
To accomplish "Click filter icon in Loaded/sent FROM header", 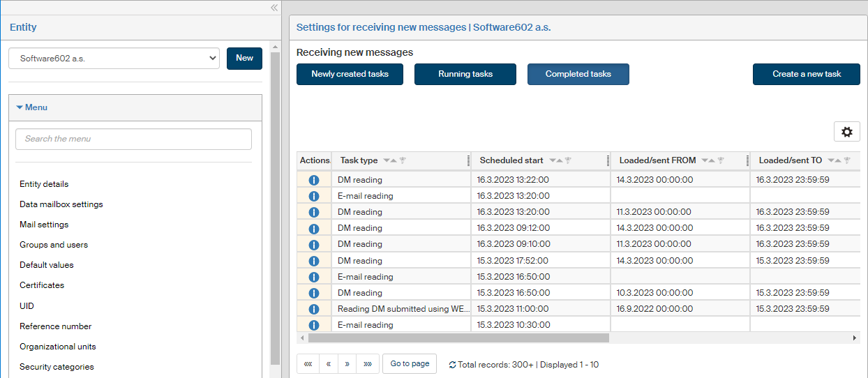I will (722, 161).
